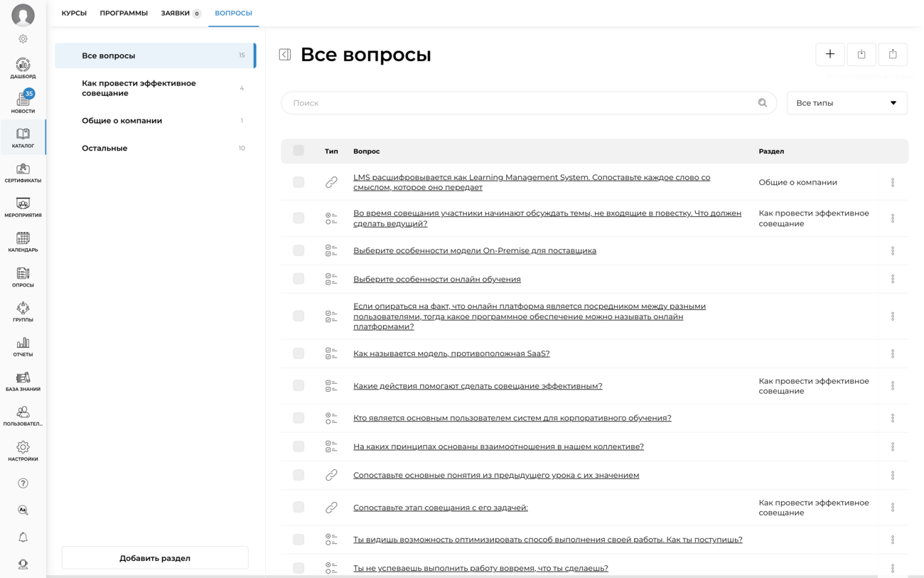Screen dimensions: 924x578
Task: Check the box for the LMS расшифровывается question
Action: click(299, 183)
